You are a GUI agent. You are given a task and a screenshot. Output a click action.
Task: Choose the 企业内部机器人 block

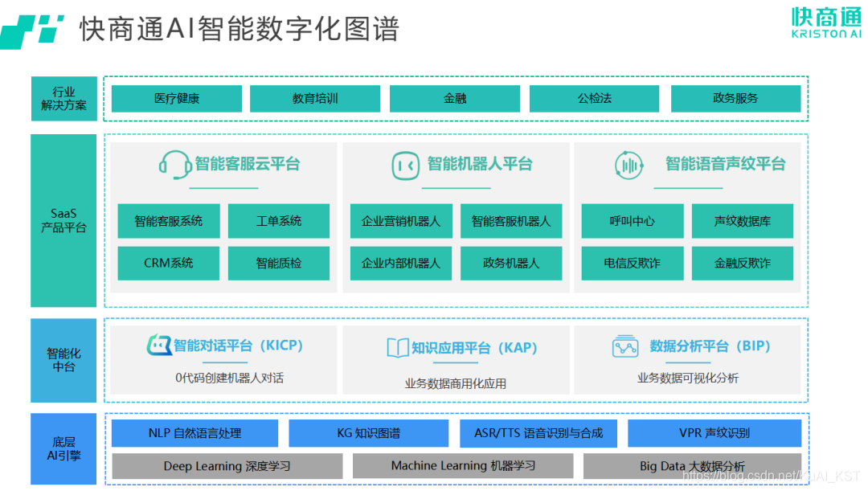click(401, 263)
